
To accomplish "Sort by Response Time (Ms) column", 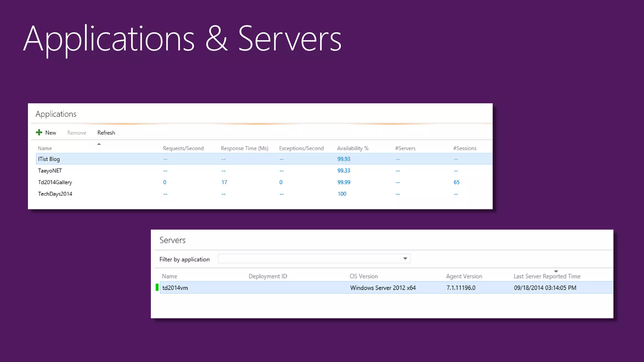I will (x=245, y=148).
